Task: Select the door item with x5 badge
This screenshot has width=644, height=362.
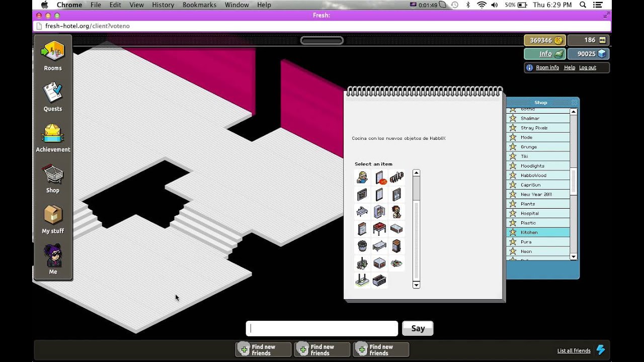Action: coord(380,177)
